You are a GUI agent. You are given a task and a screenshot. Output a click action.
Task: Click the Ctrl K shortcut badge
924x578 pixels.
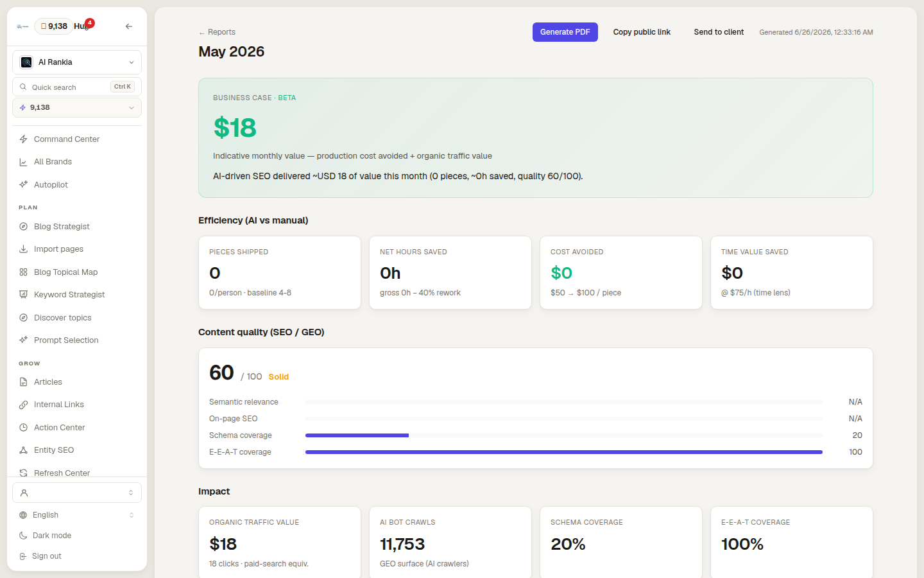pos(123,87)
